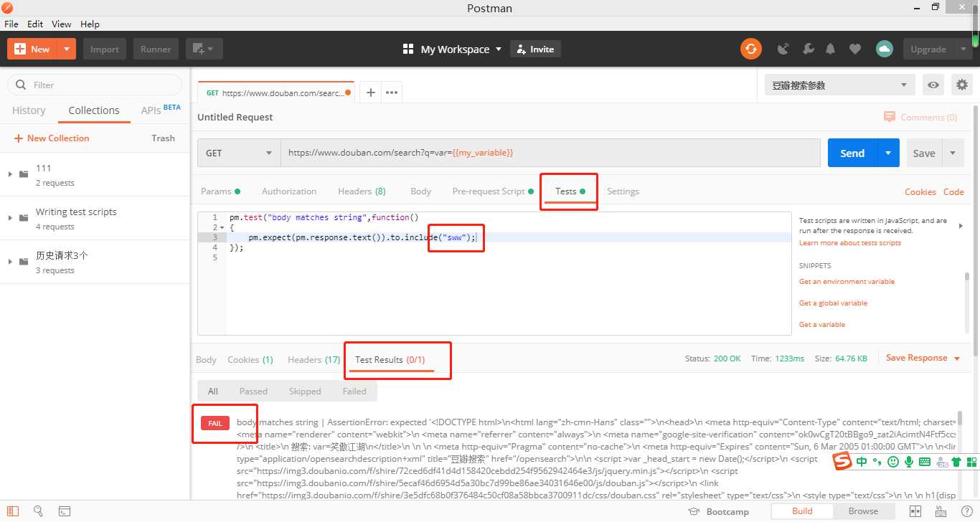This screenshot has width=980, height=522.
Task: Open the wrench settings icon in header
Action: (x=808, y=49)
